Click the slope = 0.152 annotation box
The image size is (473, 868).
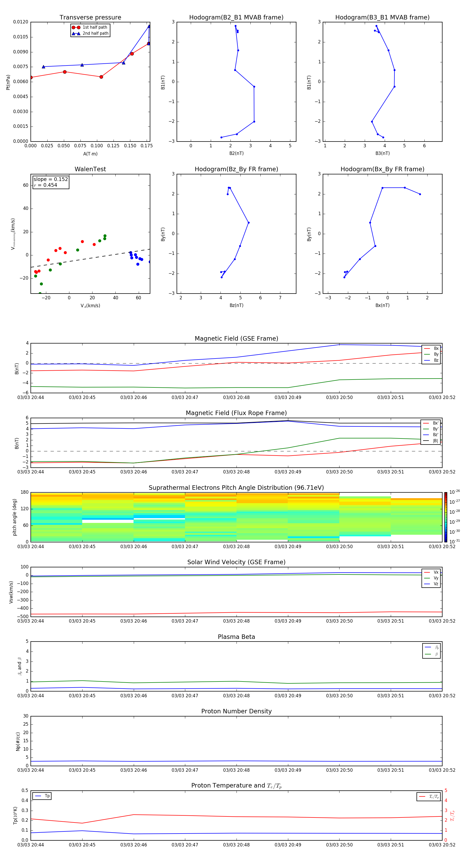coord(51,182)
